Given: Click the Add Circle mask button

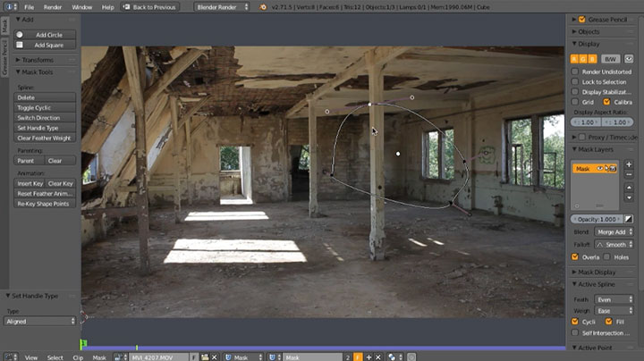Looking at the screenshot, I should tap(45, 35).
